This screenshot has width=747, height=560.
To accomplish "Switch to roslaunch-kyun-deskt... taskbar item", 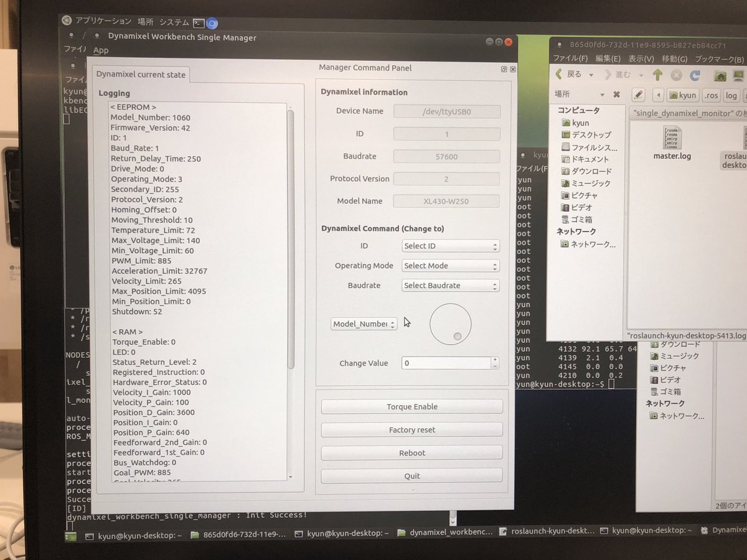I will pos(547,531).
